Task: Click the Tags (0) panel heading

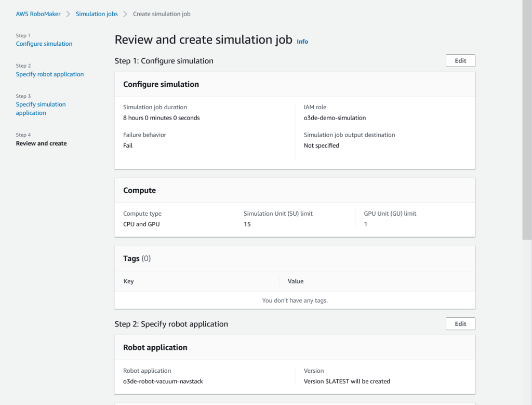Action: point(137,258)
